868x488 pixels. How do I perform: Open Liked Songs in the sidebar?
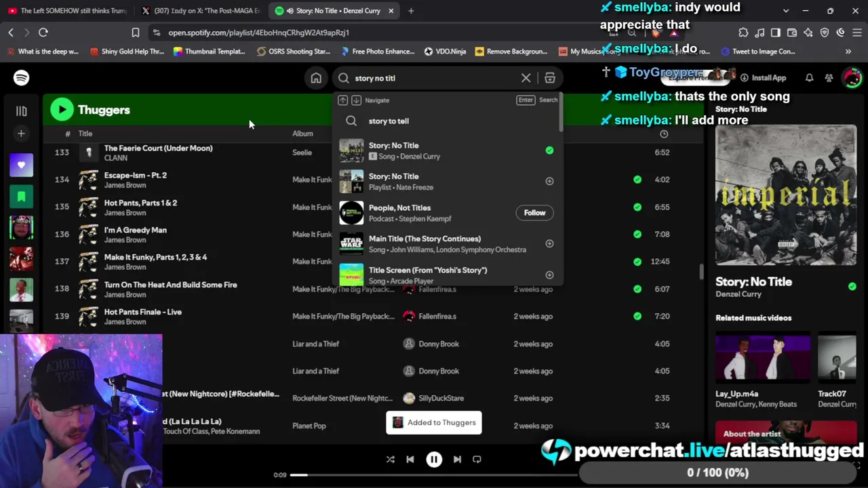pos(21,165)
